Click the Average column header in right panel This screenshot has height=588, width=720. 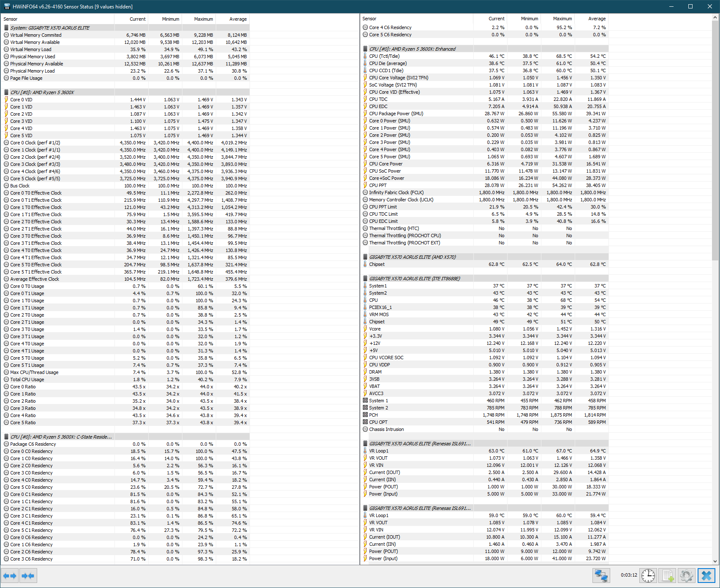pyautogui.click(x=592, y=19)
